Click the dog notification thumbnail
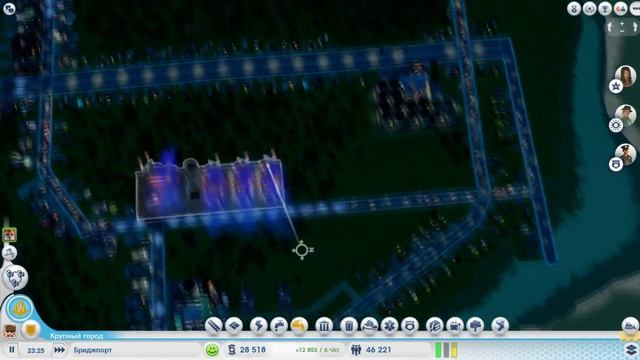Image resolution: width=640 pixels, height=360 pixels. click(9, 235)
